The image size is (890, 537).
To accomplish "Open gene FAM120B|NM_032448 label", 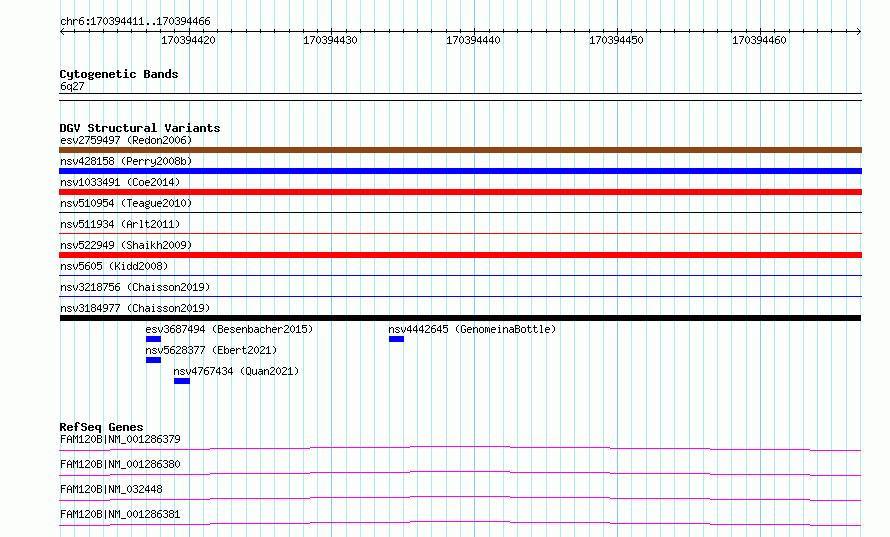I will coord(111,489).
